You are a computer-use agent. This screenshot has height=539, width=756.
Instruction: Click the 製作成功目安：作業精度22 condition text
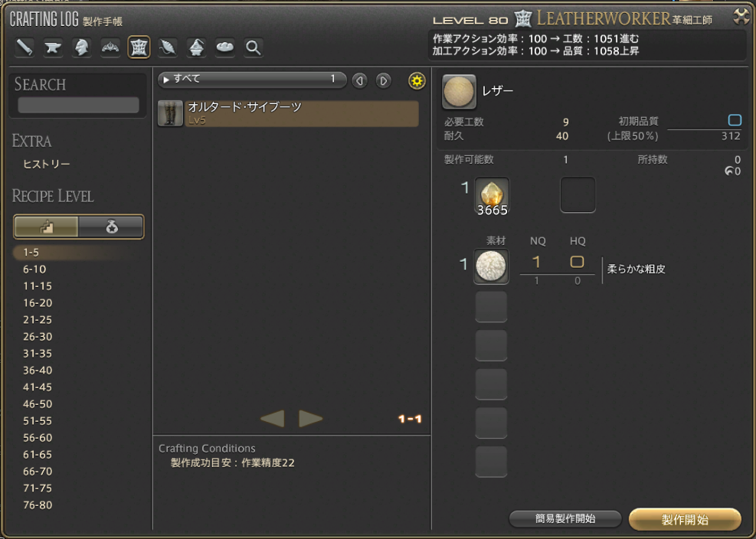tap(232, 463)
